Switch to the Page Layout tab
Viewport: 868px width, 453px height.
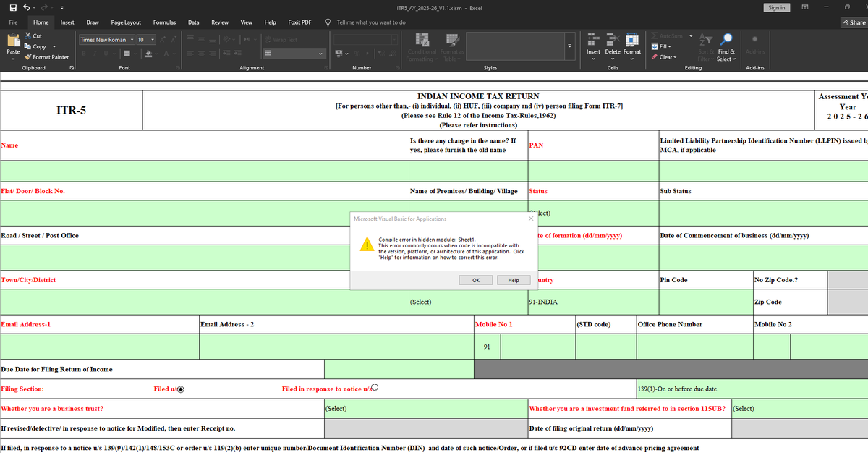[x=126, y=22]
